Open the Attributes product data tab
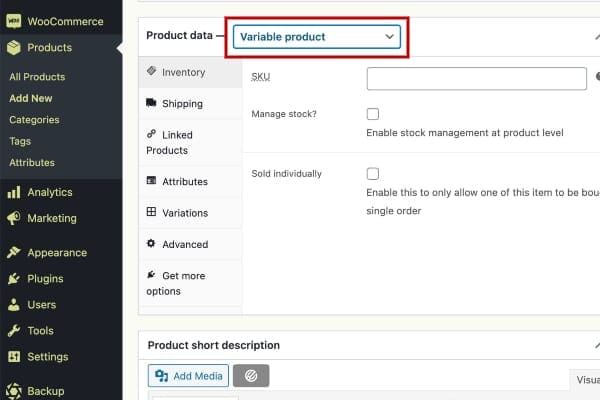Image resolution: width=600 pixels, height=400 pixels. point(184,182)
